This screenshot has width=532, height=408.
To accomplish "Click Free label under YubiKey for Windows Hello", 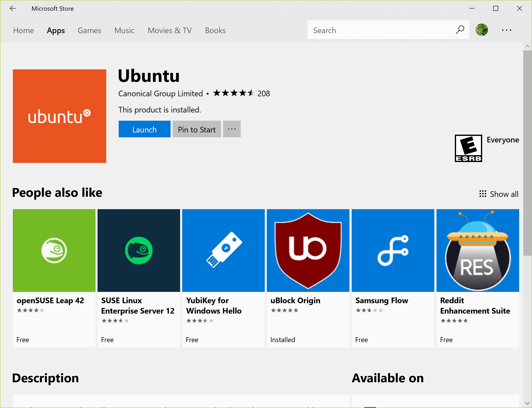I will tap(192, 340).
